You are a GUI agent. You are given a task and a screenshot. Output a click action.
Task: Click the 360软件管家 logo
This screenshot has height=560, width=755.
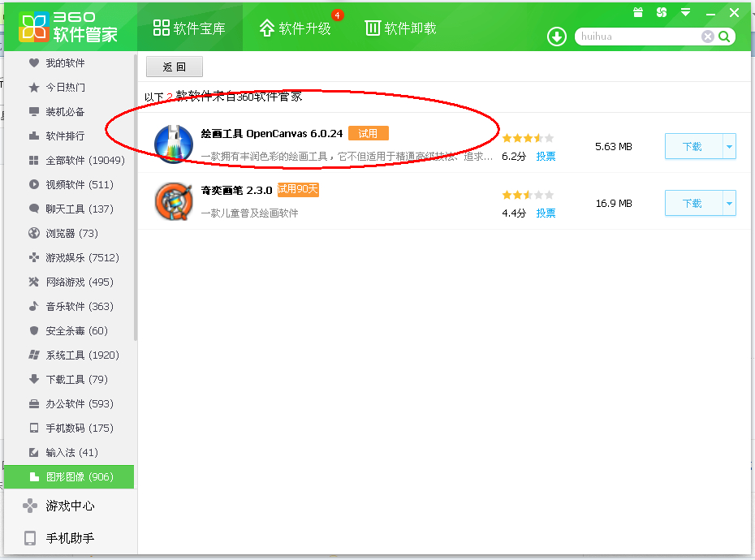click(68, 27)
